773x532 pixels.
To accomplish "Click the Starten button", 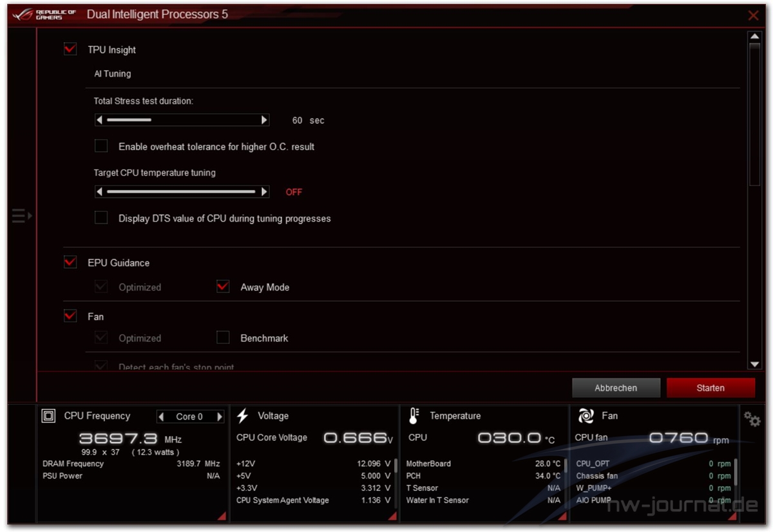I will pyautogui.click(x=711, y=388).
